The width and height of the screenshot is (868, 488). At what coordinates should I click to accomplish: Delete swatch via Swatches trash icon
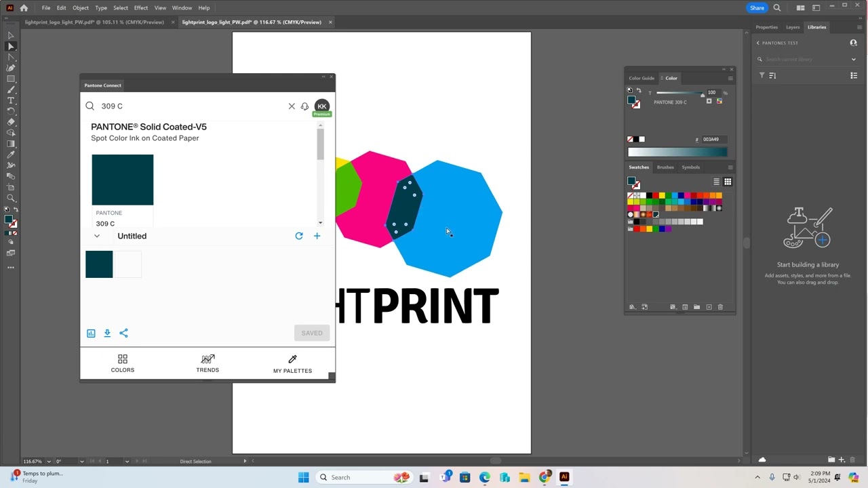(720, 307)
